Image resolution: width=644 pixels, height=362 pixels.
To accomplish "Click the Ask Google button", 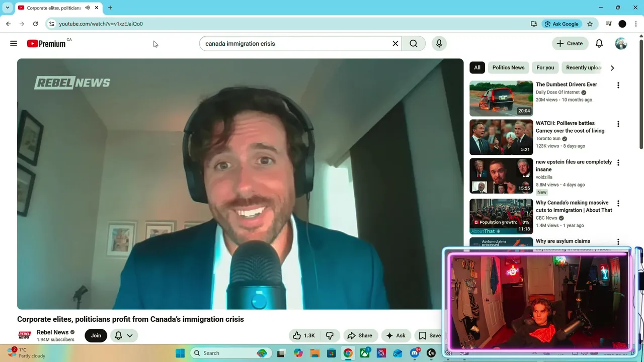I will point(561,24).
